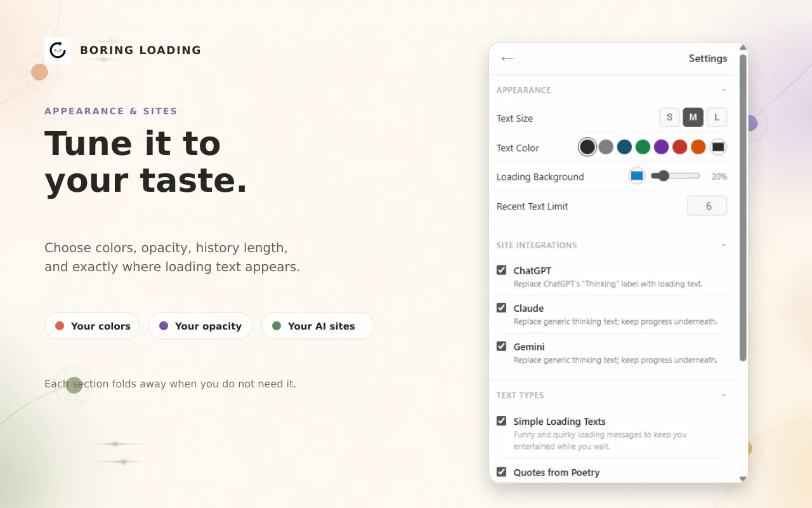812x508 pixels.
Task: Click the scroll up arrow of settings panel
Action: 743,48
